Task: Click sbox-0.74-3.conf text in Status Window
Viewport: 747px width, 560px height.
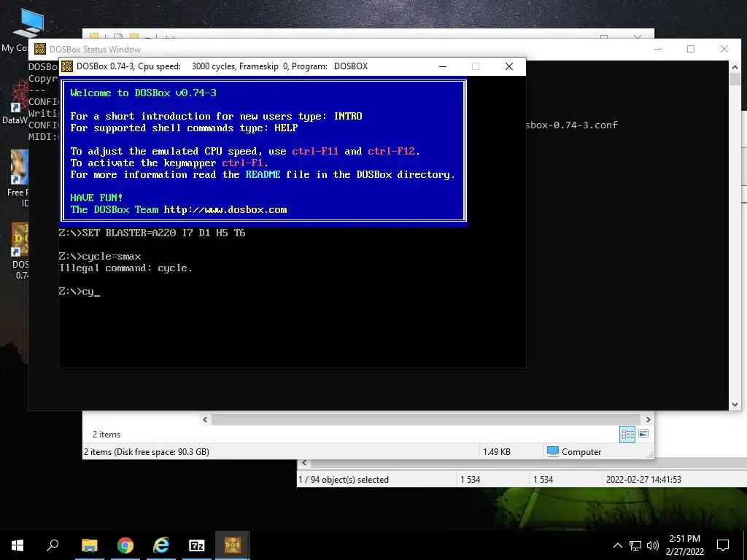Action: tap(572, 125)
